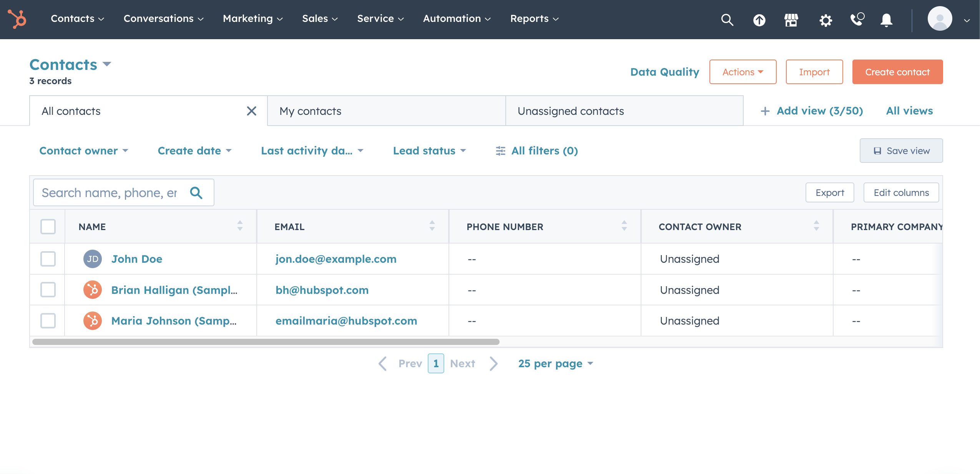Open the jon.doe@example.com email link
The height and width of the screenshot is (474, 980).
tap(336, 259)
